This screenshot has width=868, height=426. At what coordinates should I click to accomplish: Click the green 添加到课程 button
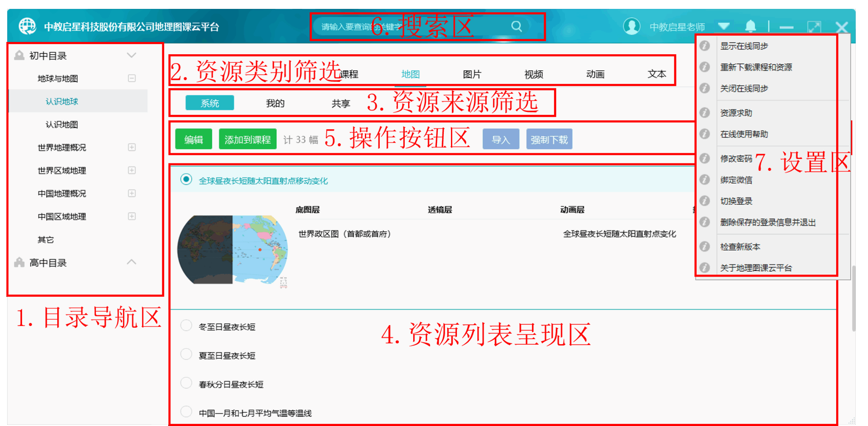click(248, 139)
